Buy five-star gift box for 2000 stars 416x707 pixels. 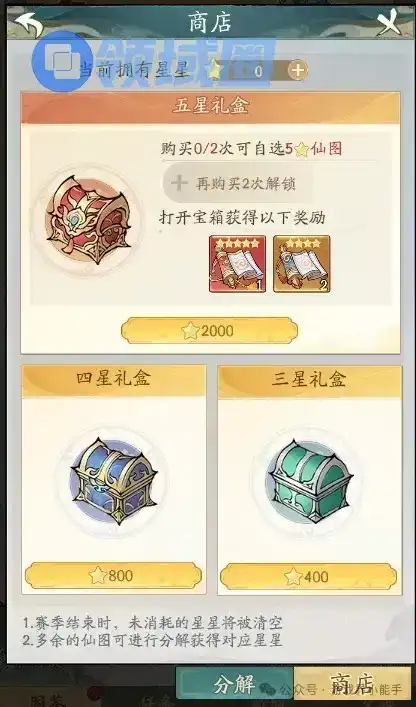[210, 331]
